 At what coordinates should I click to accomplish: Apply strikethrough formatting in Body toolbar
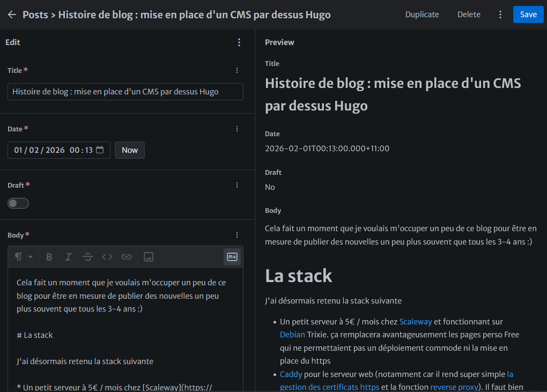tap(87, 257)
